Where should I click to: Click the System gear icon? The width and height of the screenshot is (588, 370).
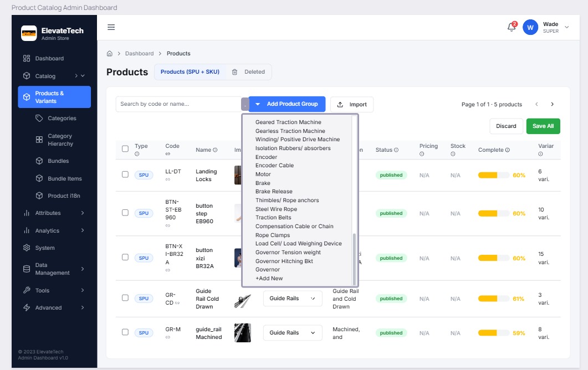click(x=27, y=248)
